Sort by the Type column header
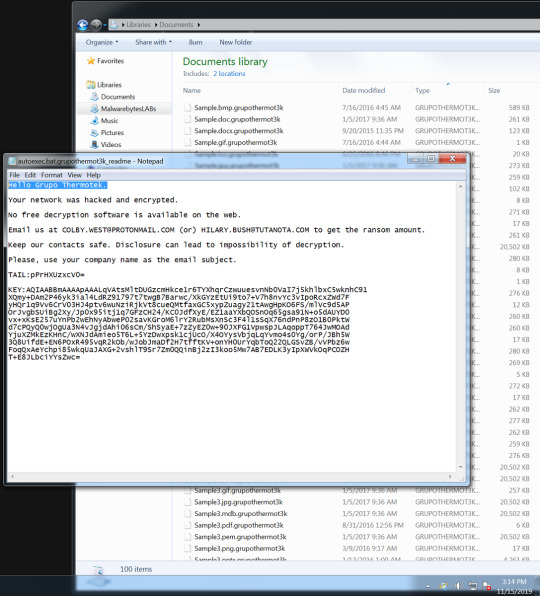This screenshot has width=540, height=596. [423, 90]
